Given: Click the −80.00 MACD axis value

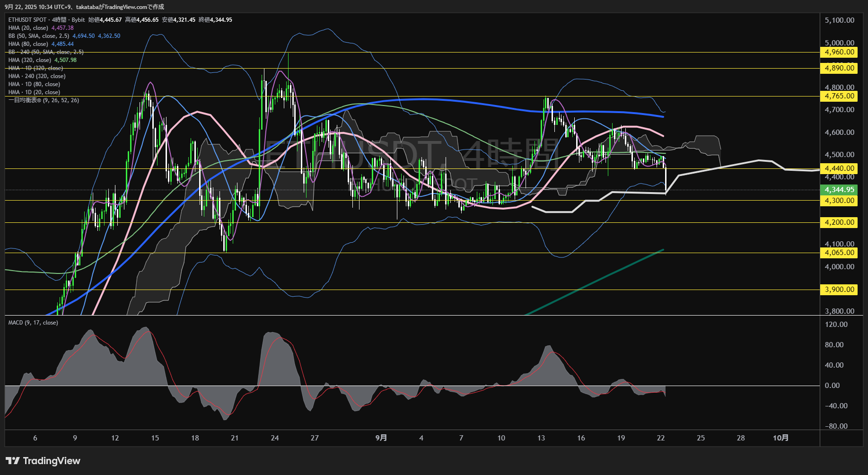Looking at the screenshot, I should click(x=836, y=426).
